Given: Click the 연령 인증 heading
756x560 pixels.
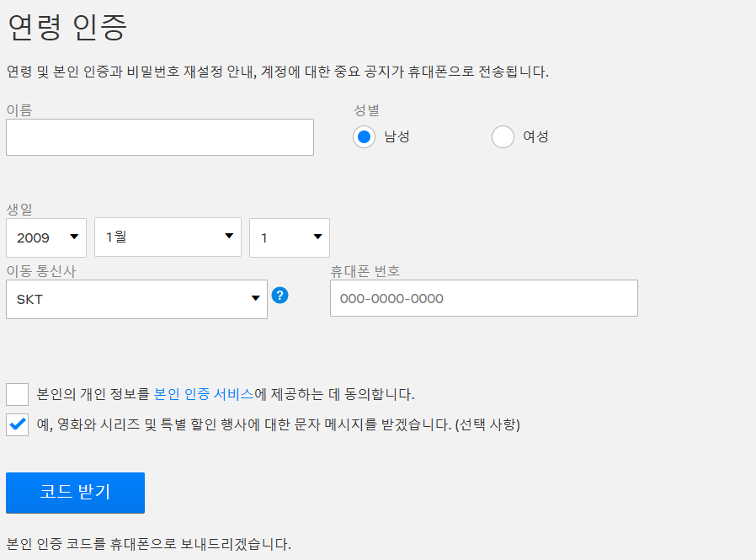Looking at the screenshot, I should coord(67,27).
